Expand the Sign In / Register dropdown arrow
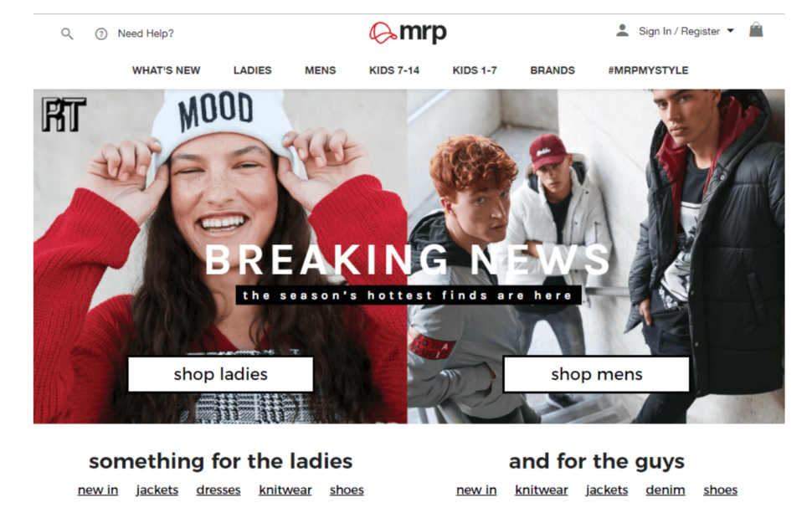Viewport: 812px width, 508px height. (x=730, y=31)
